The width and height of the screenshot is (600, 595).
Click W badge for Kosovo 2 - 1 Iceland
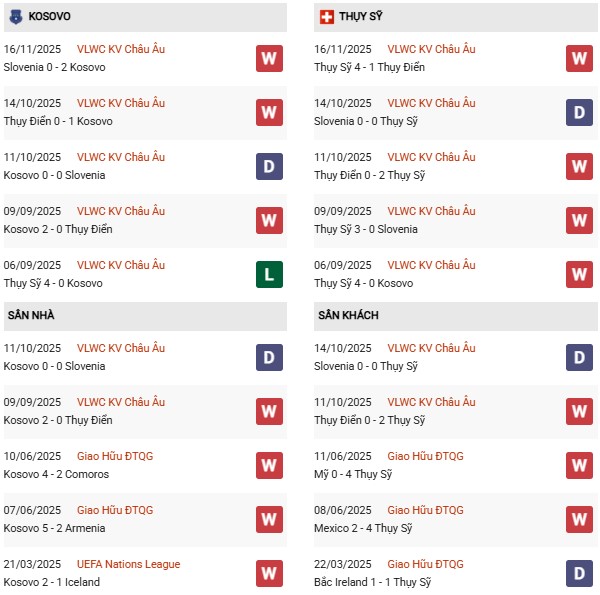(269, 573)
